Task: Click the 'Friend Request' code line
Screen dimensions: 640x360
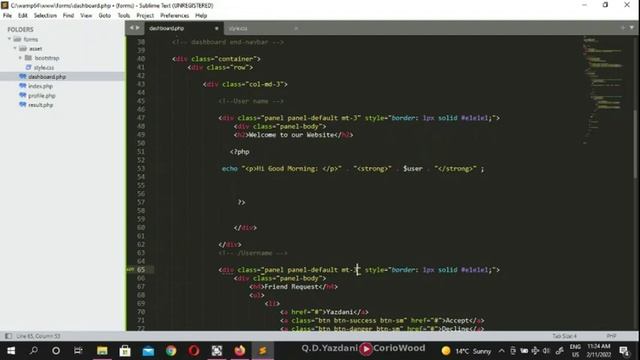Action: 293,287
